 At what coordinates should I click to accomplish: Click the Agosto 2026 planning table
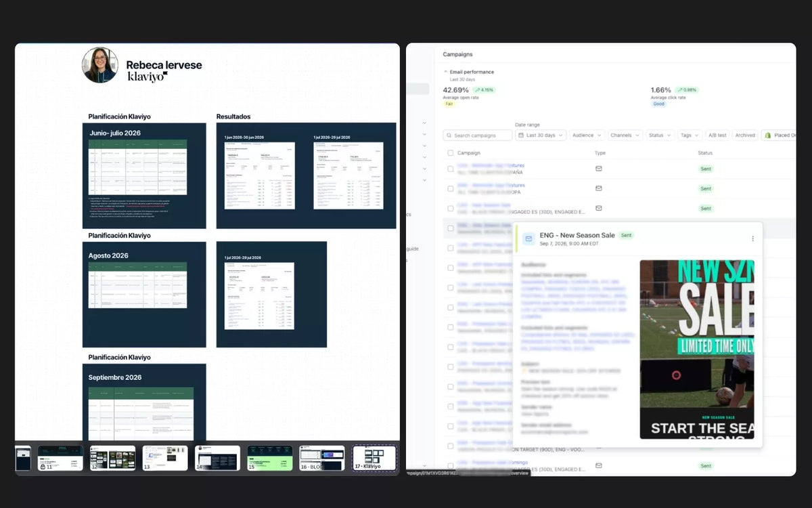pyautogui.click(x=138, y=285)
